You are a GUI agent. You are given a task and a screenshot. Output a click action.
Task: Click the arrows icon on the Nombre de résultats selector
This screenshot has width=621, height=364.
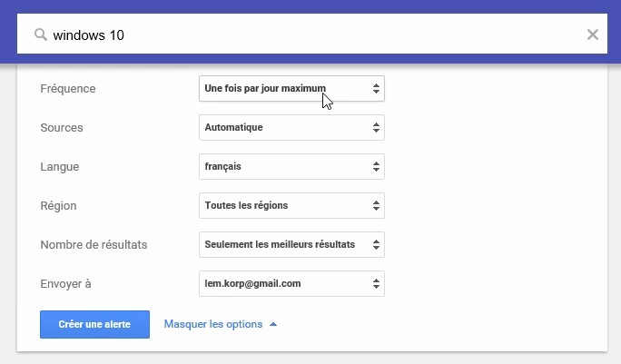(x=376, y=245)
